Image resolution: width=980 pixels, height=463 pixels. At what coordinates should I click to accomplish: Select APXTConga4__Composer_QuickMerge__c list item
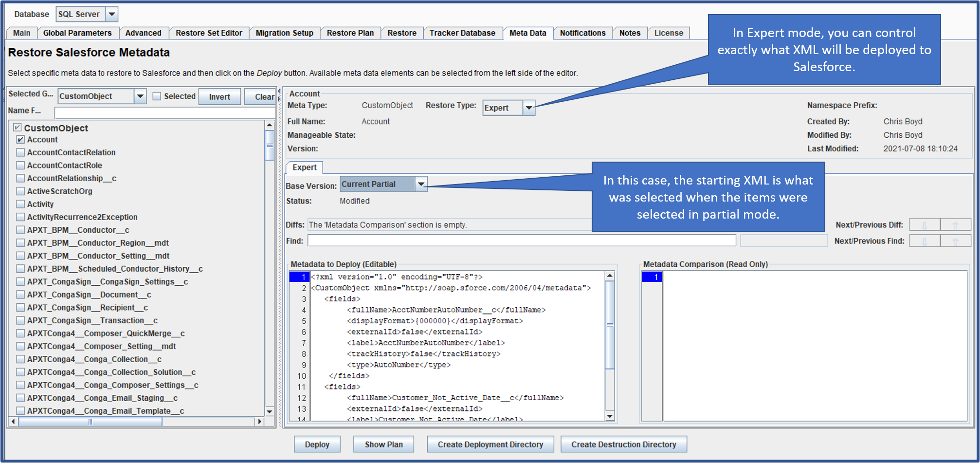click(x=106, y=333)
